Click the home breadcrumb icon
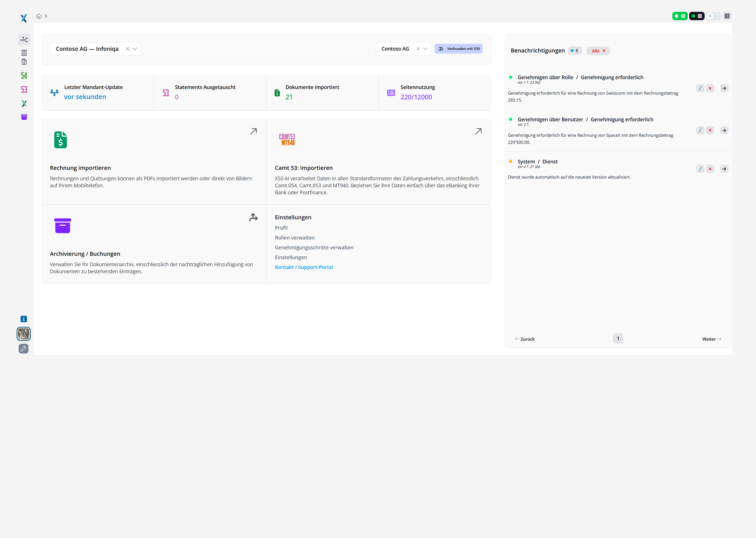This screenshot has height=538, width=756. [x=39, y=16]
